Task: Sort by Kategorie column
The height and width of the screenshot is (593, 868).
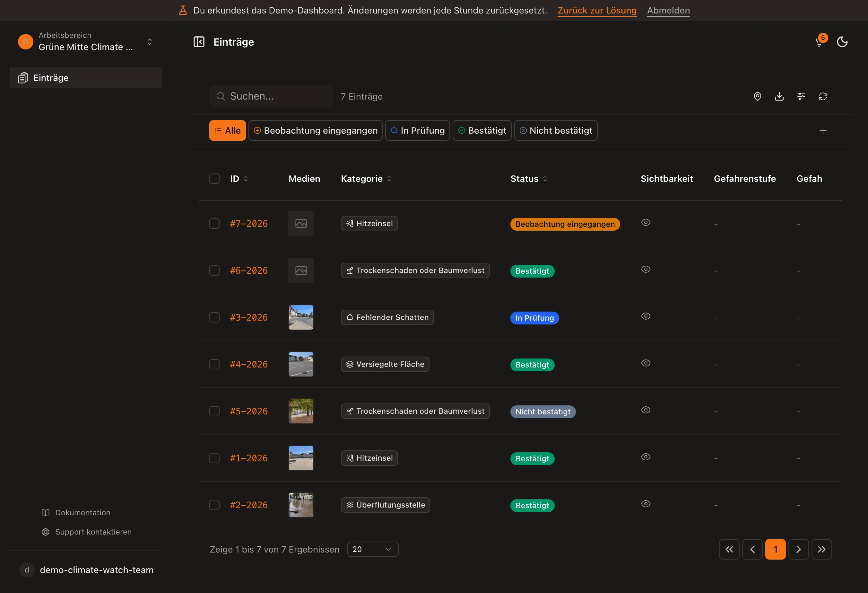Action: pos(366,179)
